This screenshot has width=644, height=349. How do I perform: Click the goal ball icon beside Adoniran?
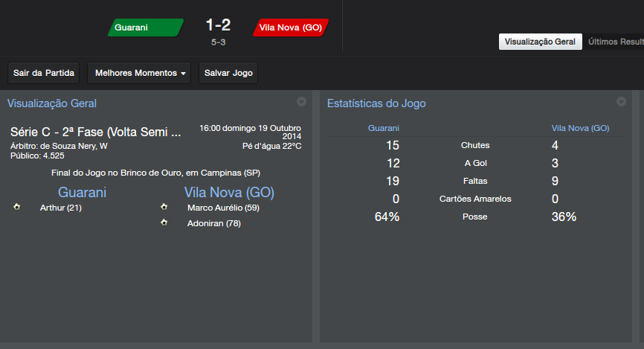[164, 222]
